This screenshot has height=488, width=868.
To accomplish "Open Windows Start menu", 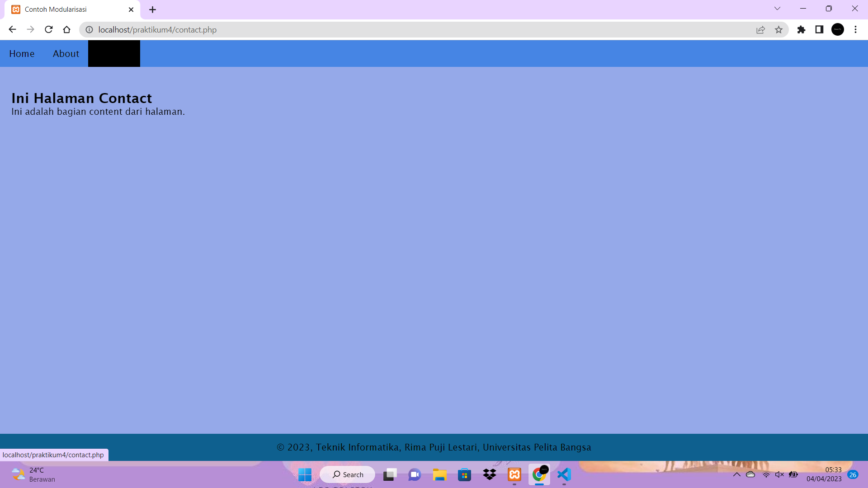I will coord(305,474).
